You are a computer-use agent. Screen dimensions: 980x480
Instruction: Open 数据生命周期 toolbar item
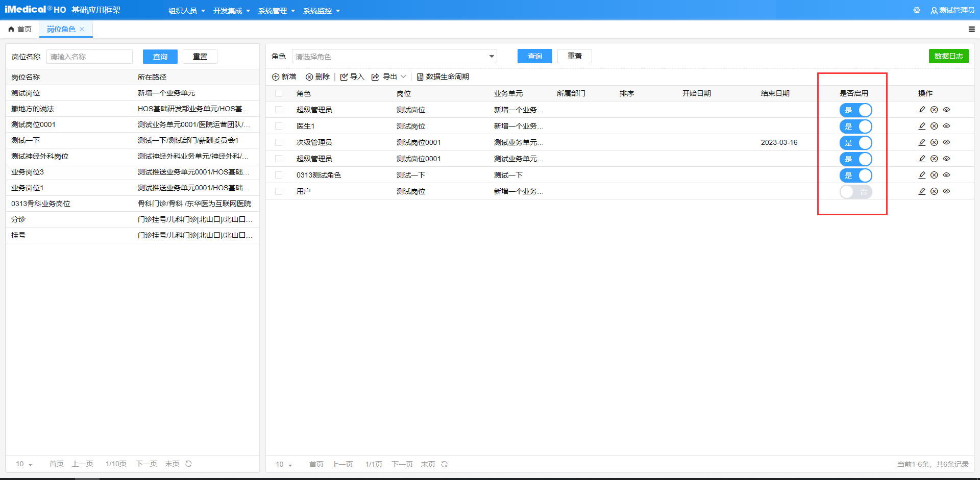(443, 77)
